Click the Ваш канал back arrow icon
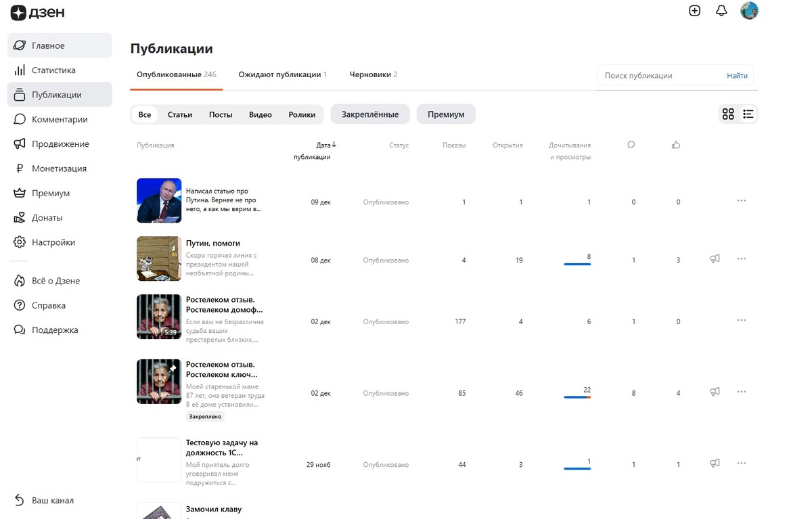This screenshot has width=812, height=519. [20, 501]
